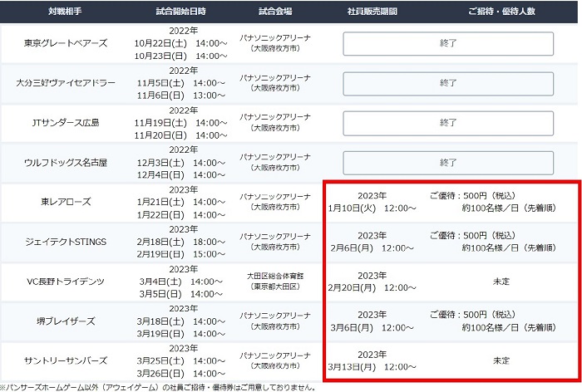Click 未定 in the サントリーサンバーズ row
Image resolution: width=582 pixels, height=392 pixels.
[x=501, y=360]
